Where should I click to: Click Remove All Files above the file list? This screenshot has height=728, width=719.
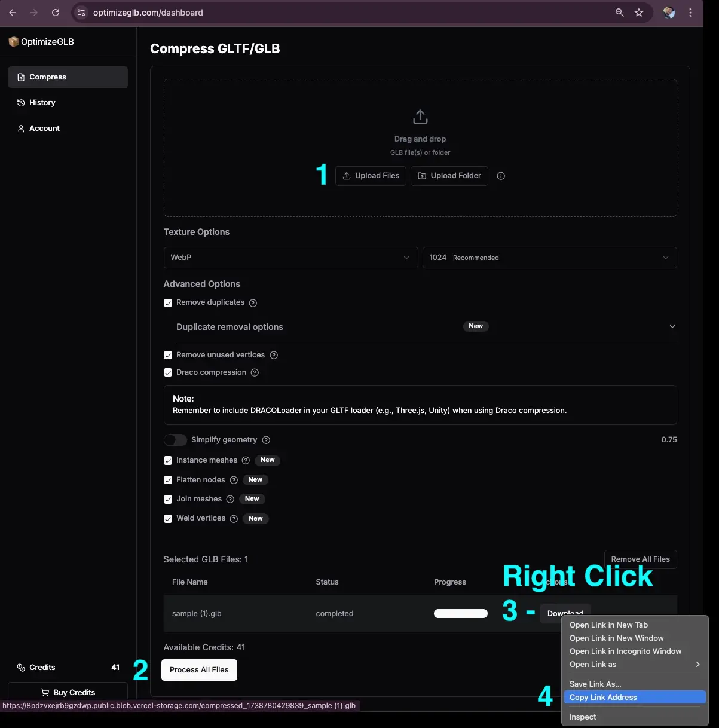point(640,559)
